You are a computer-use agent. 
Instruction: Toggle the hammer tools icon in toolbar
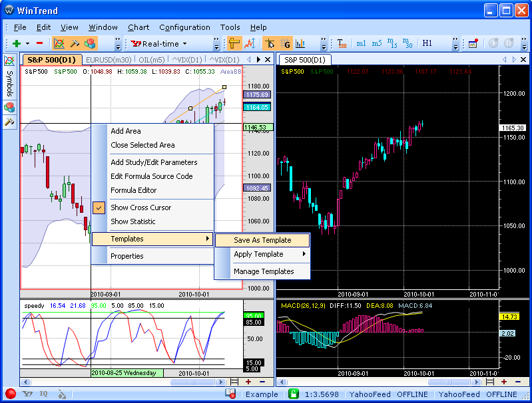point(75,43)
